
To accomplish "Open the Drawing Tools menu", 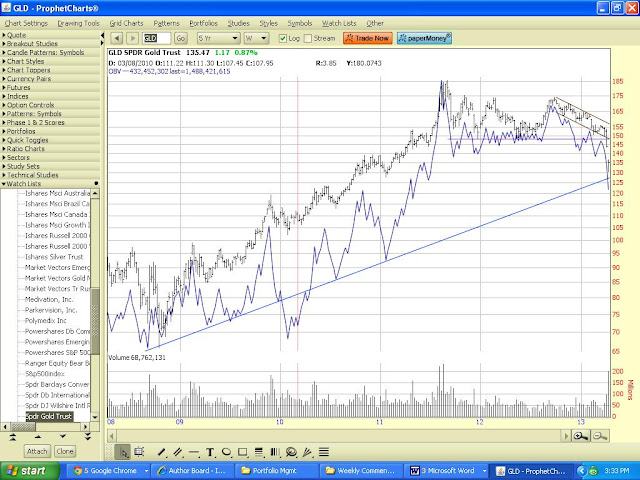I will coord(78,23).
